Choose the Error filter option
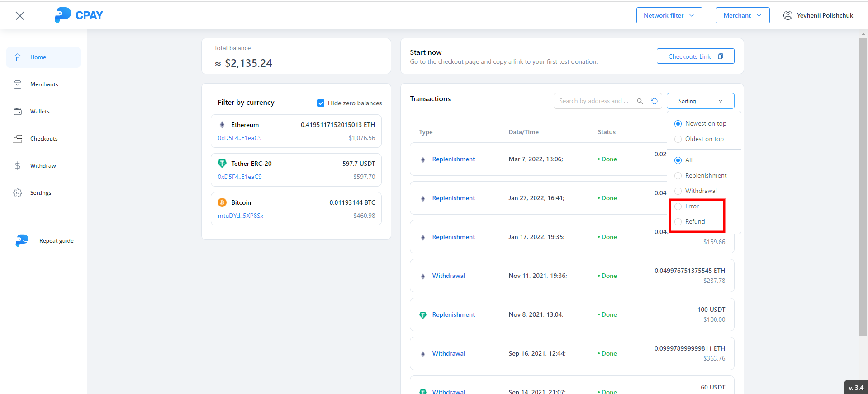This screenshot has height=394, width=868. click(x=678, y=206)
